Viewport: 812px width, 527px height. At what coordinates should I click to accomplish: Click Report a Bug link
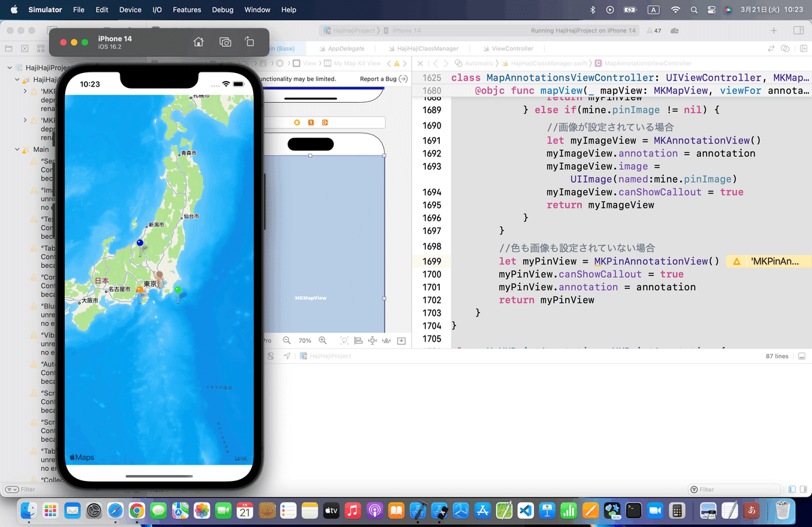point(384,79)
